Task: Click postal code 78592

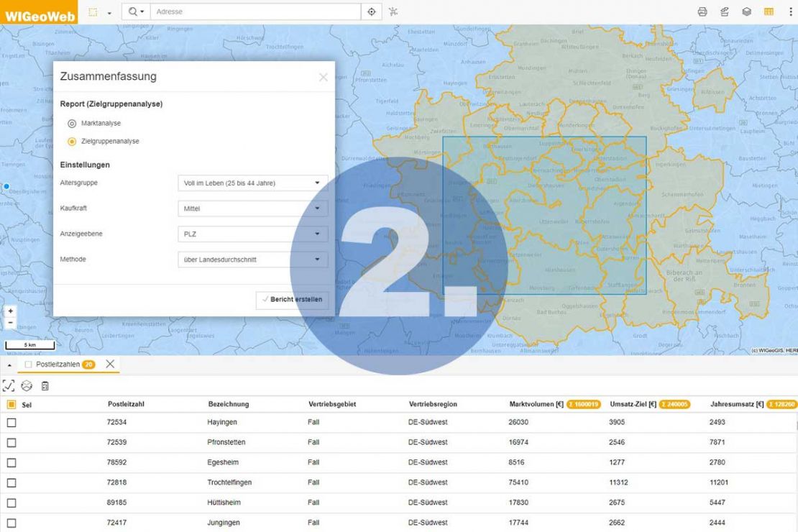Action: tap(116, 462)
